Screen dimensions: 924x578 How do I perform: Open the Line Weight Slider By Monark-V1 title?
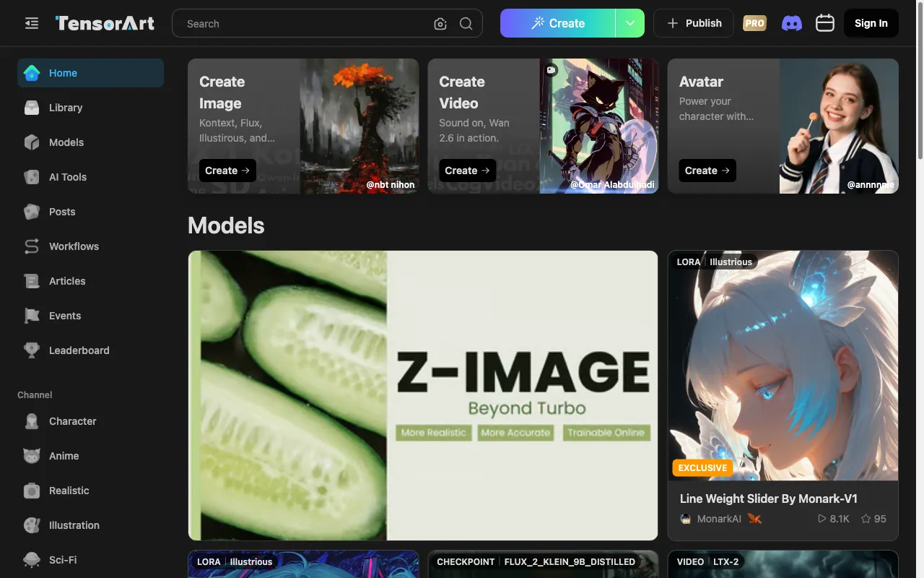click(x=769, y=499)
